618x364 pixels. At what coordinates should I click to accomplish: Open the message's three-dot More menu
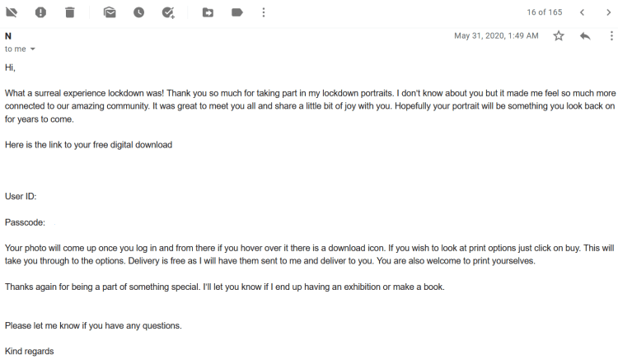click(x=611, y=36)
